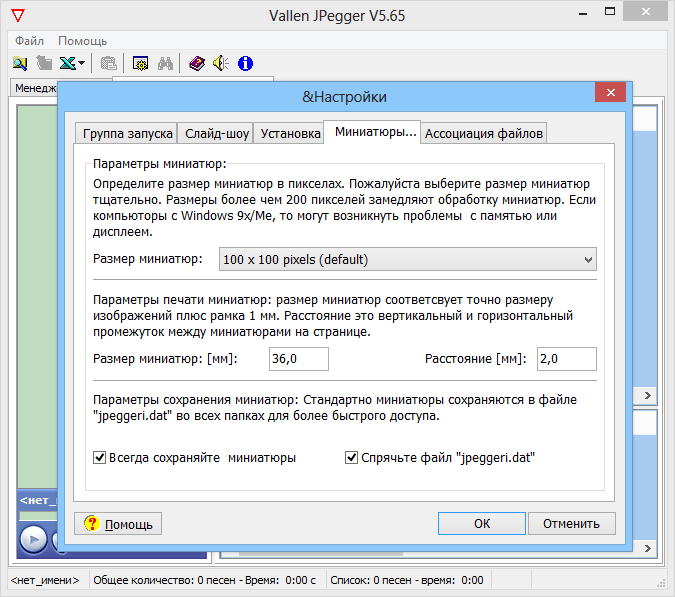
Task: Click the Расстояние [мм] input field
Action: click(567, 359)
